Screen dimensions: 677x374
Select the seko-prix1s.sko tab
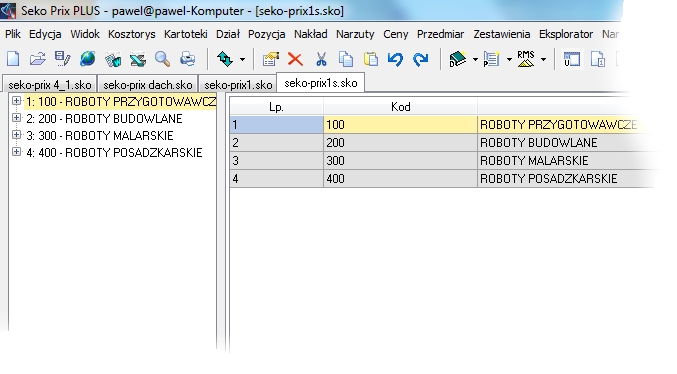(321, 82)
